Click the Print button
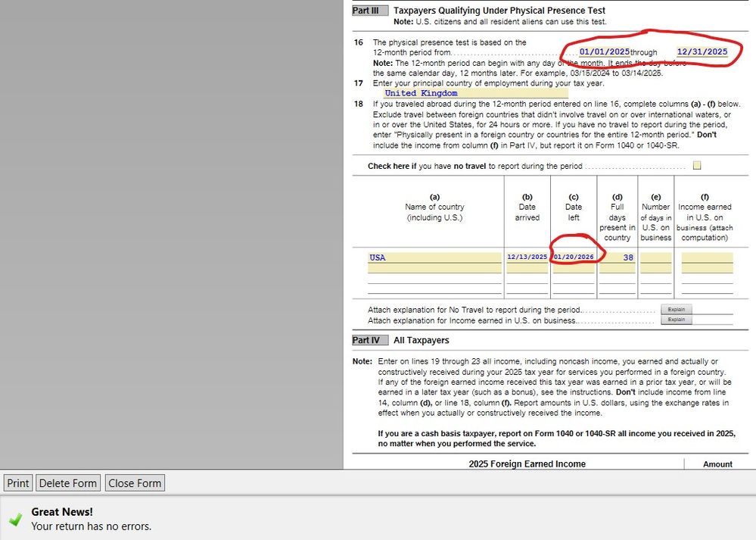Viewport: 756px width, 540px height. pyautogui.click(x=17, y=482)
